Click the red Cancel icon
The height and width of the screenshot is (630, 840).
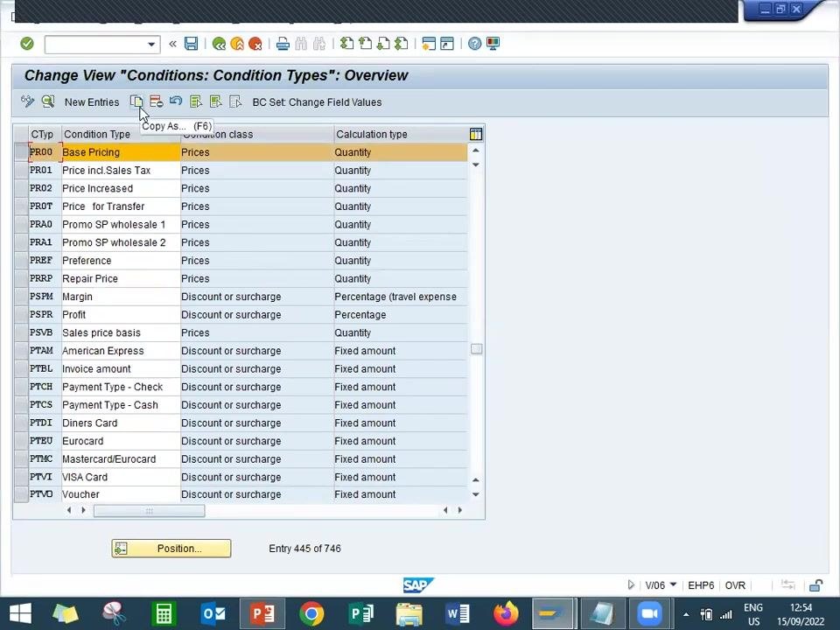(x=255, y=44)
